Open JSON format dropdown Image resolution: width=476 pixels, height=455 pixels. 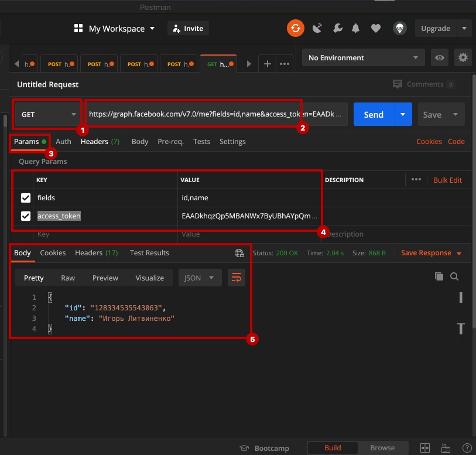coord(200,278)
